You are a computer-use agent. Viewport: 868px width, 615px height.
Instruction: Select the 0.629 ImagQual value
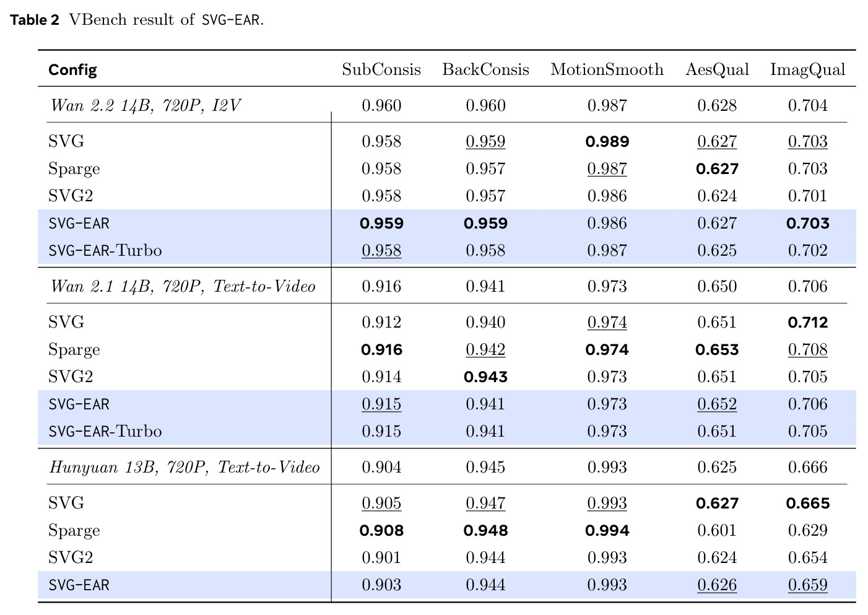pyautogui.click(x=807, y=530)
